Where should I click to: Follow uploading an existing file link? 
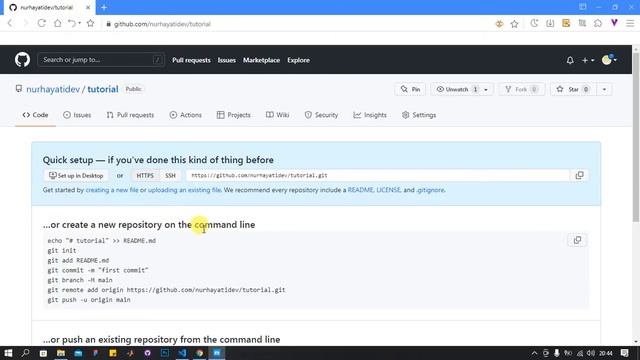[x=184, y=190]
